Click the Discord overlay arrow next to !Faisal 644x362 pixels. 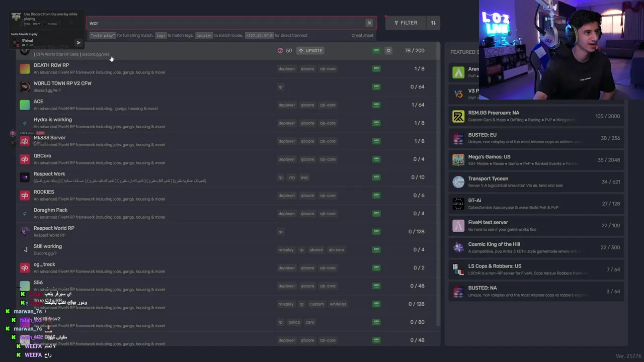point(78,43)
